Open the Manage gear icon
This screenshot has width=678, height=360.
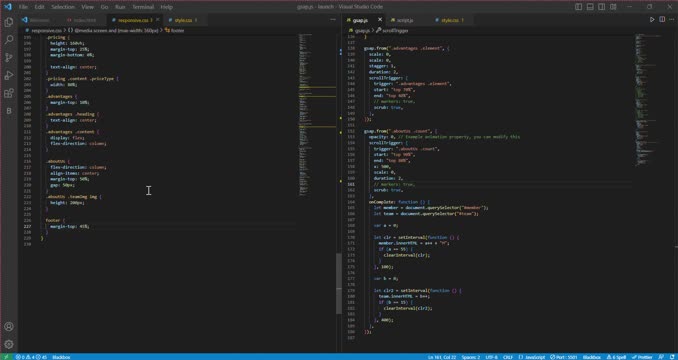[9, 344]
